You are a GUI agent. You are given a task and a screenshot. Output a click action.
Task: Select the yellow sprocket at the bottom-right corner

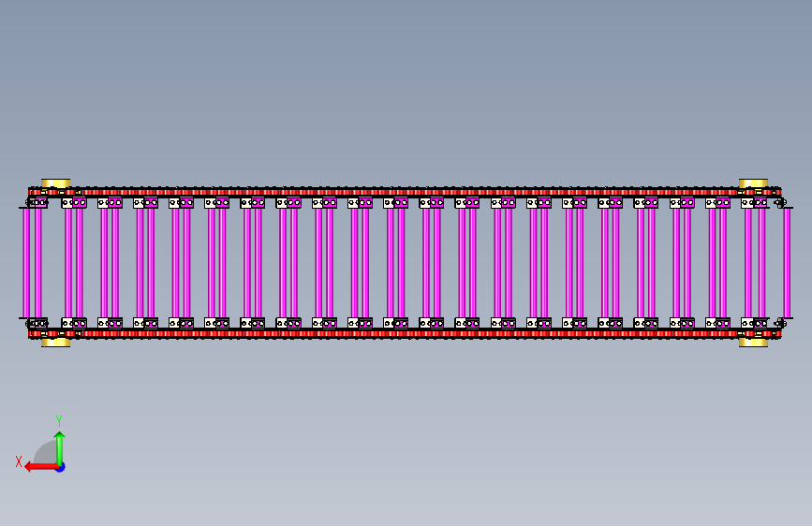click(753, 343)
